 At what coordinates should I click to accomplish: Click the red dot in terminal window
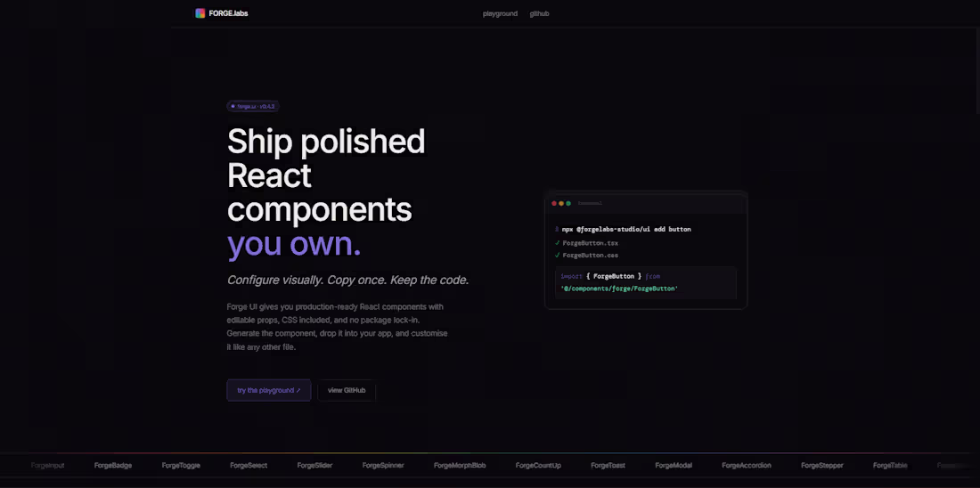tap(554, 203)
